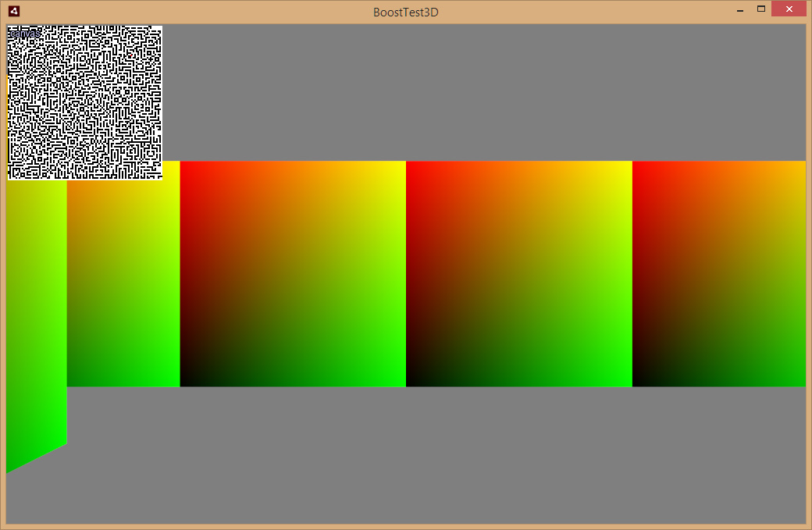Minimize the BoostTest3D window

coord(740,11)
